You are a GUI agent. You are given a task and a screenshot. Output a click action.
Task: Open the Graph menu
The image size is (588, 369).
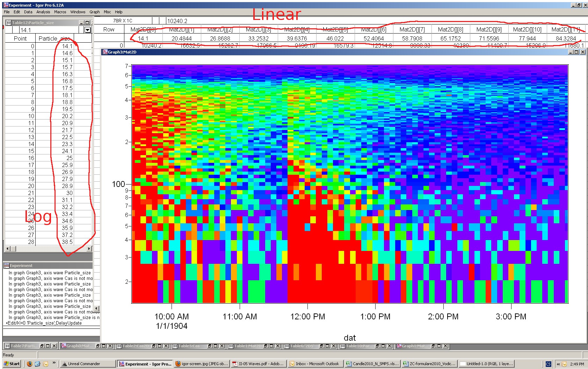[x=94, y=12]
